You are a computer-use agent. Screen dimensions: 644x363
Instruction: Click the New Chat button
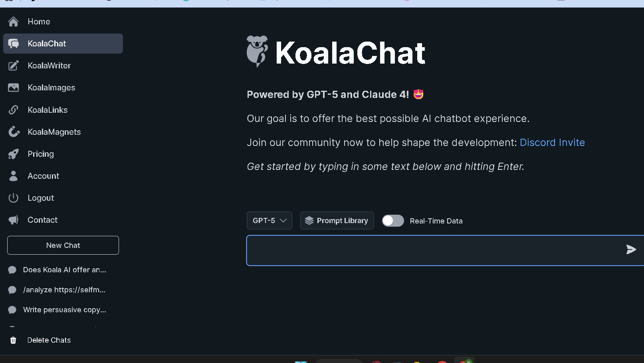click(63, 245)
